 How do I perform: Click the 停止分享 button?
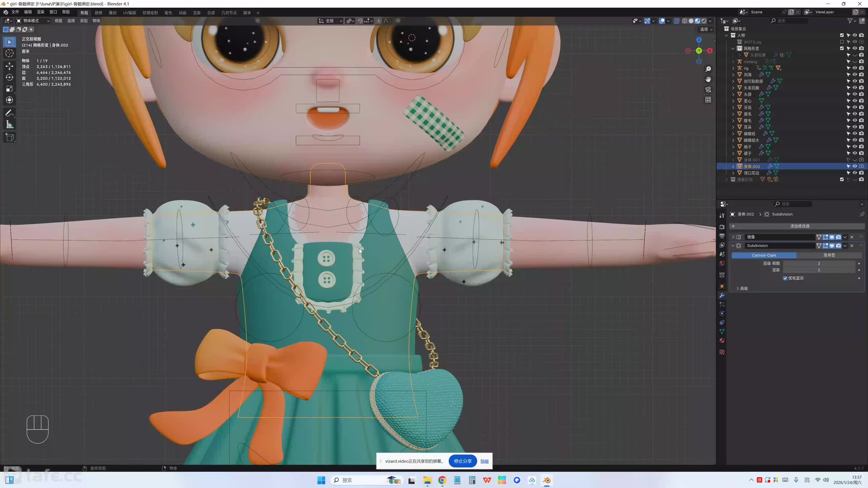point(462,461)
